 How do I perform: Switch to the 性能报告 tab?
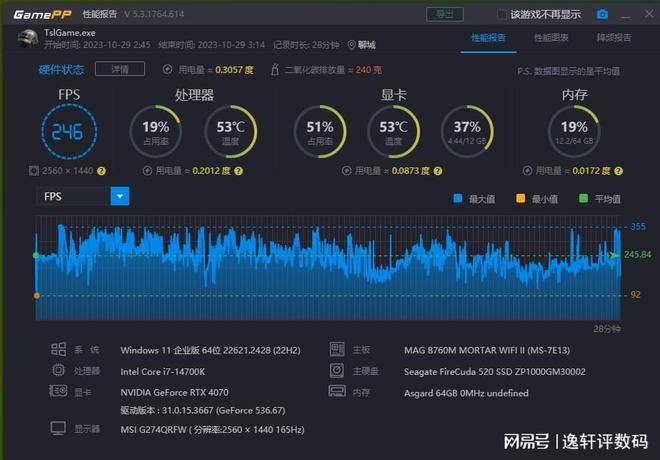488,38
